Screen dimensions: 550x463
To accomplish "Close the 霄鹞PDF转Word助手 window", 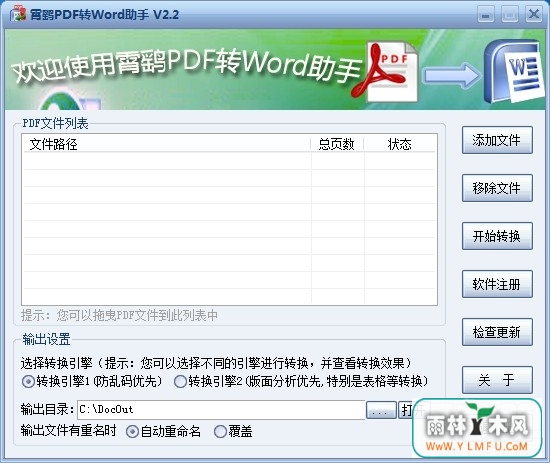I will [534, 15].
